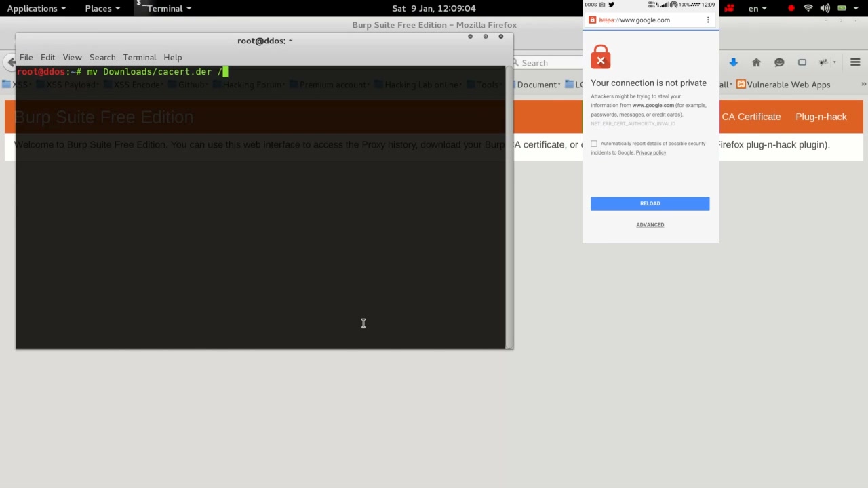The width and height of the screenshot is (868, 488).
Task: Click the terminal vertical scrollbar
Action: pos(509,207)
